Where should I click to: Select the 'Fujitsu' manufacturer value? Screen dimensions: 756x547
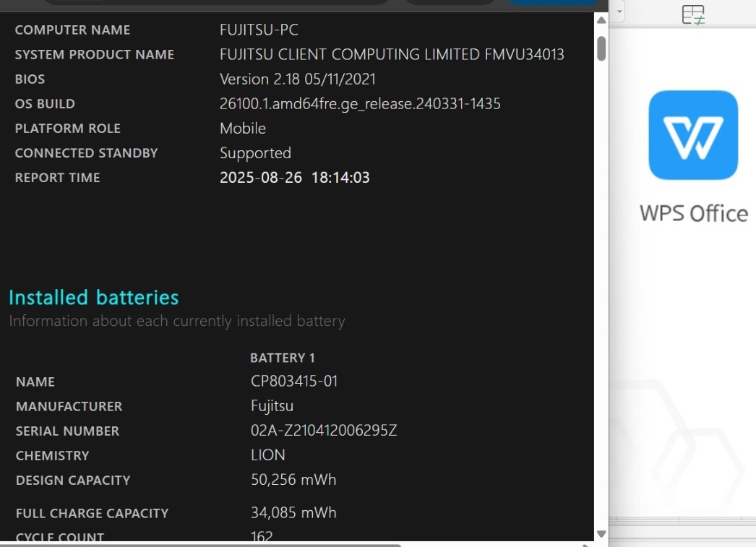click(x=272, y=406)
